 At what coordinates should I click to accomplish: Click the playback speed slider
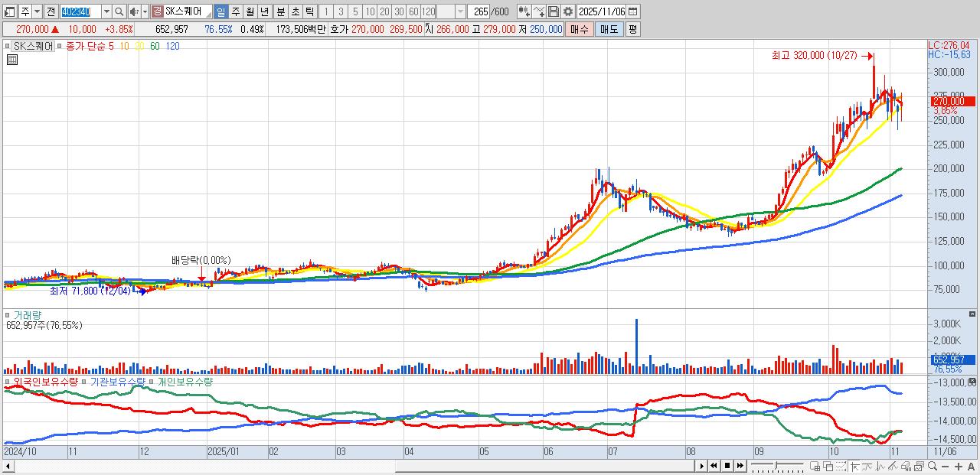(777, 466)
